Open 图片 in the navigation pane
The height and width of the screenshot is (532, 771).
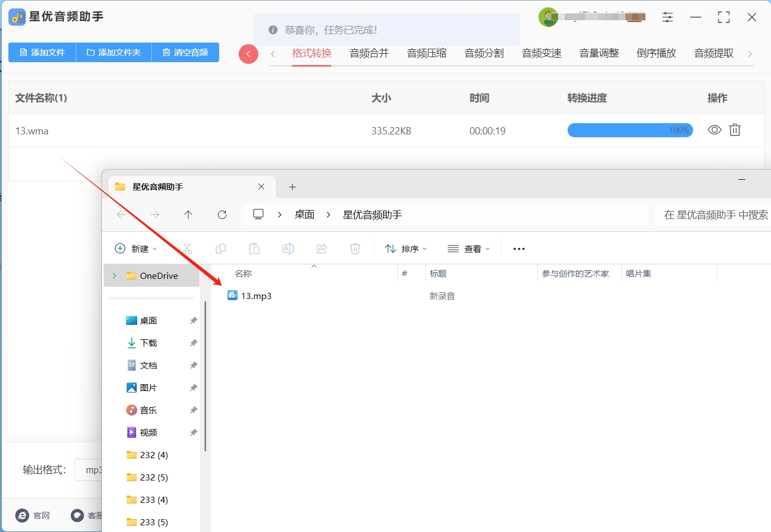[x=148, y=388]
